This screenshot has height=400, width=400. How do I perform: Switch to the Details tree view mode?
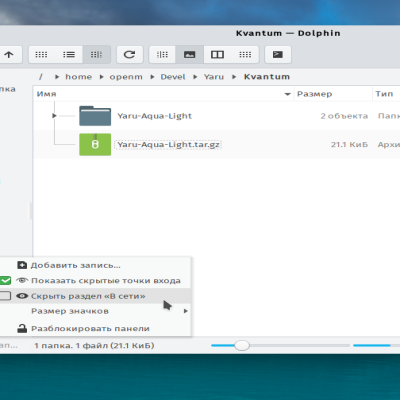tap(96, 55)
